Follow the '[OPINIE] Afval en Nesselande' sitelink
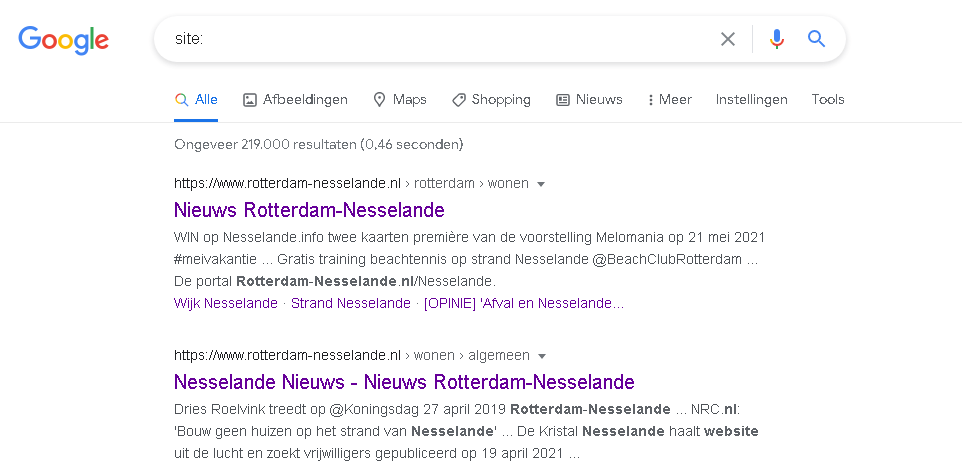The height and width of the screenshot is (472, 962). click(524, 303)
